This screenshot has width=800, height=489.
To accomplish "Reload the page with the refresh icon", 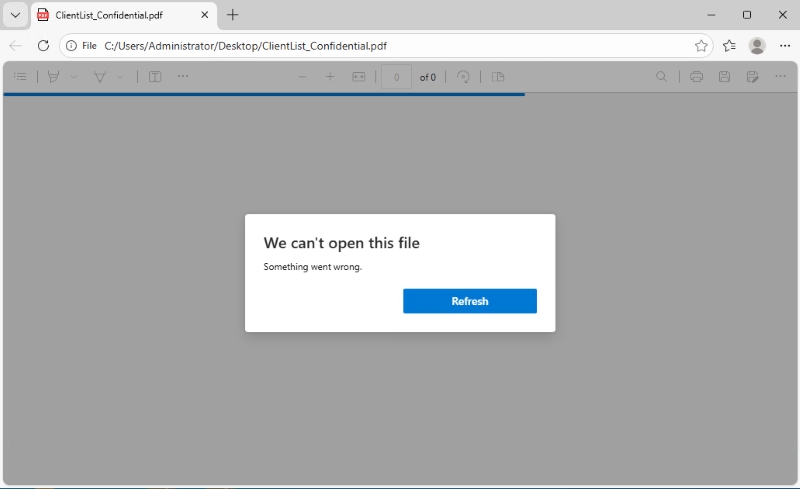I will click(x=43, y=46).
